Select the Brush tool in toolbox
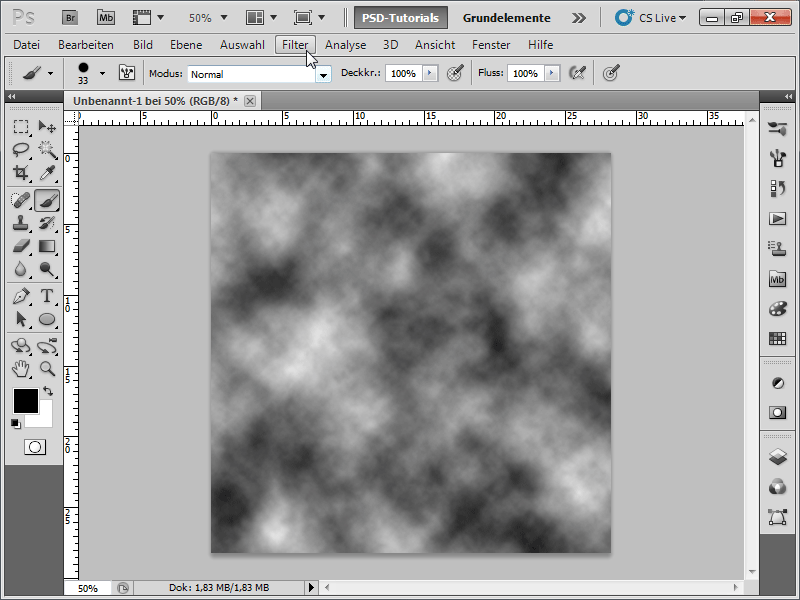 47,200
